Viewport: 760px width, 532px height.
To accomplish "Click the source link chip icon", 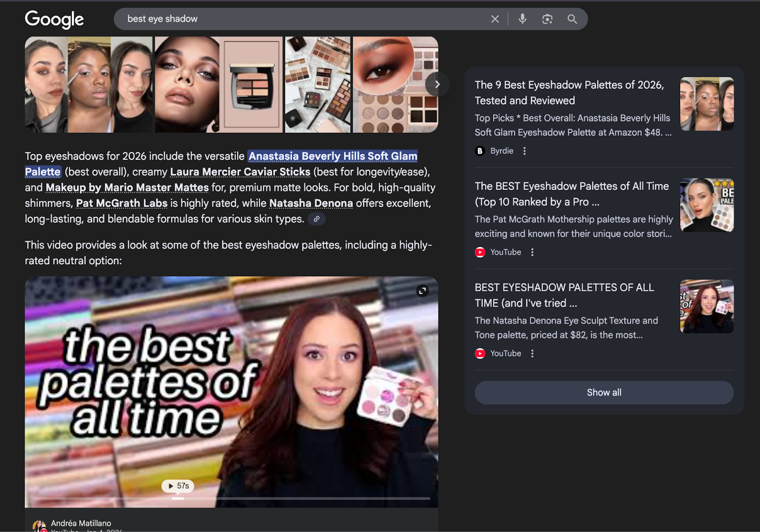I will pyautogui.click(x=316, y=219).
